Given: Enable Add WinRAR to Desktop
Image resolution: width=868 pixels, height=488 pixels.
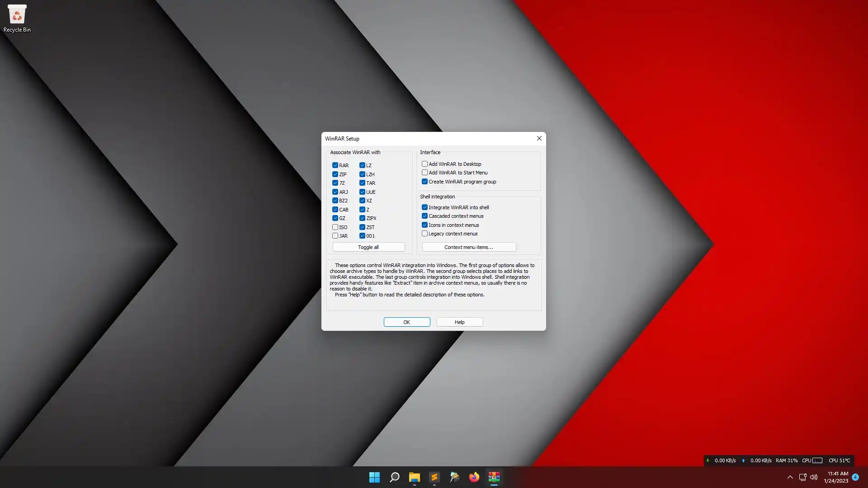Looking at the screenshot, I should [x=425, y=164].
